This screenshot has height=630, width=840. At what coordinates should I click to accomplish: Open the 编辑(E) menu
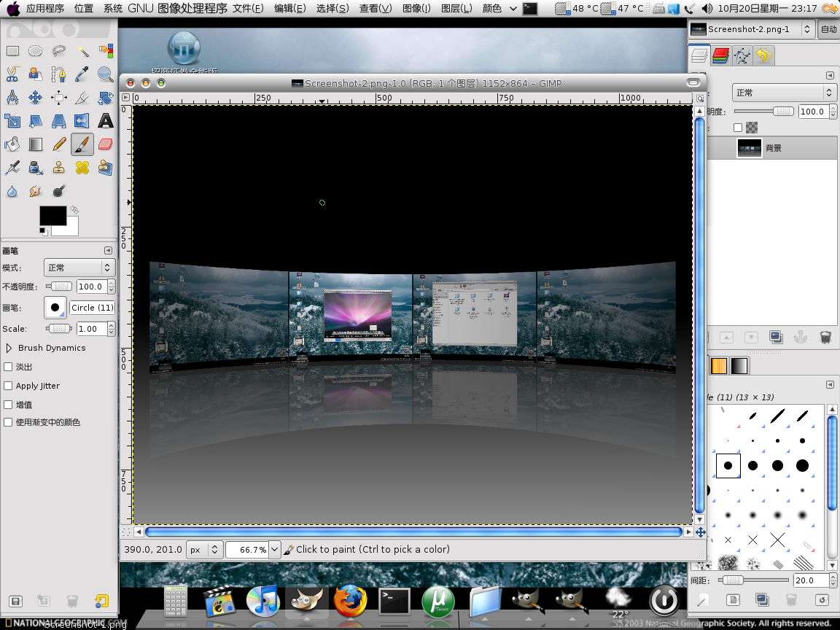(289, 8)
